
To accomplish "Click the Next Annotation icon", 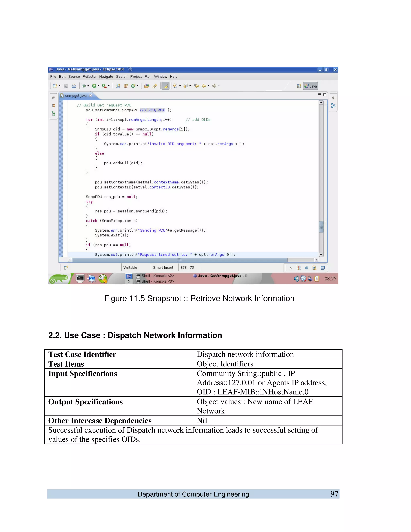I will [x=175, y=86].
